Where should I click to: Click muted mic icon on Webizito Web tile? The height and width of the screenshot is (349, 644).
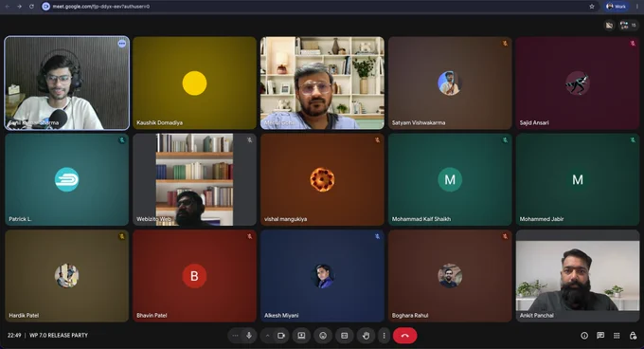[250, 139]
